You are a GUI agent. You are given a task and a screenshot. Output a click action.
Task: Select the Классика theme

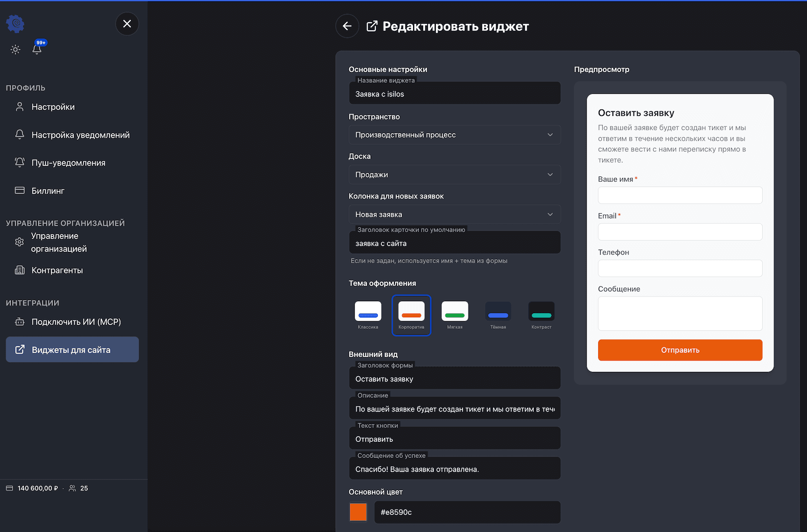pyautogui.click(x=368, y=315)
